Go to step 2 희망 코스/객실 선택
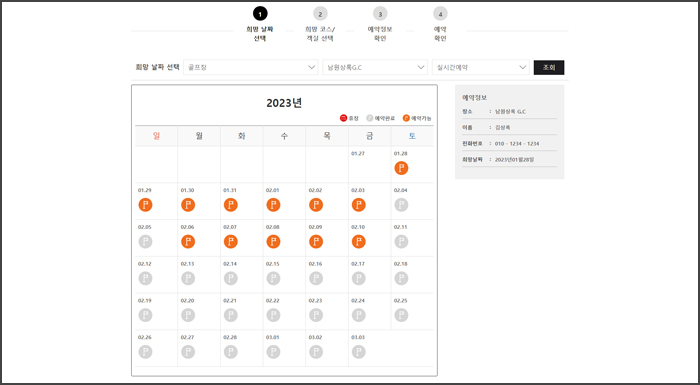The image size is (700, 385). 320,24
